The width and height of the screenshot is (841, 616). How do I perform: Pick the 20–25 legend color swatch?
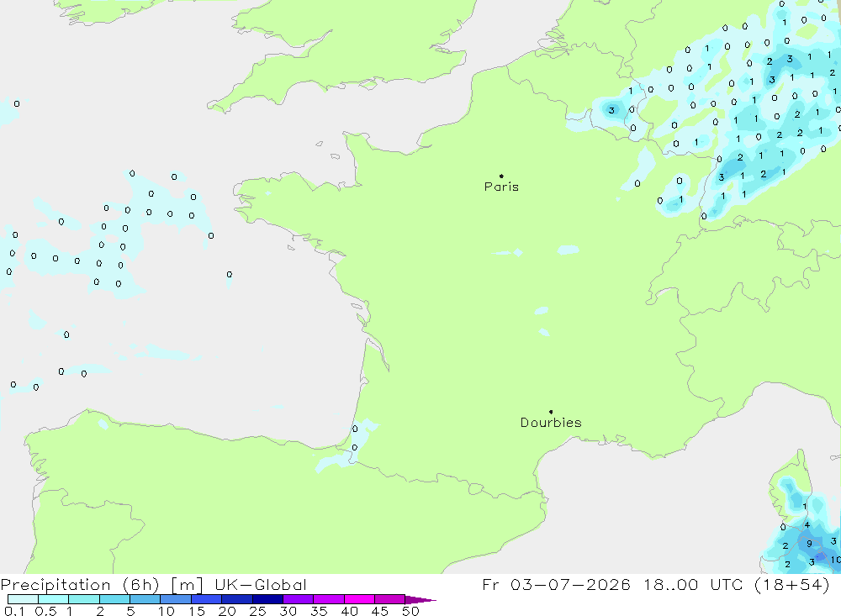pyautogui.click(x=236, y=599)
